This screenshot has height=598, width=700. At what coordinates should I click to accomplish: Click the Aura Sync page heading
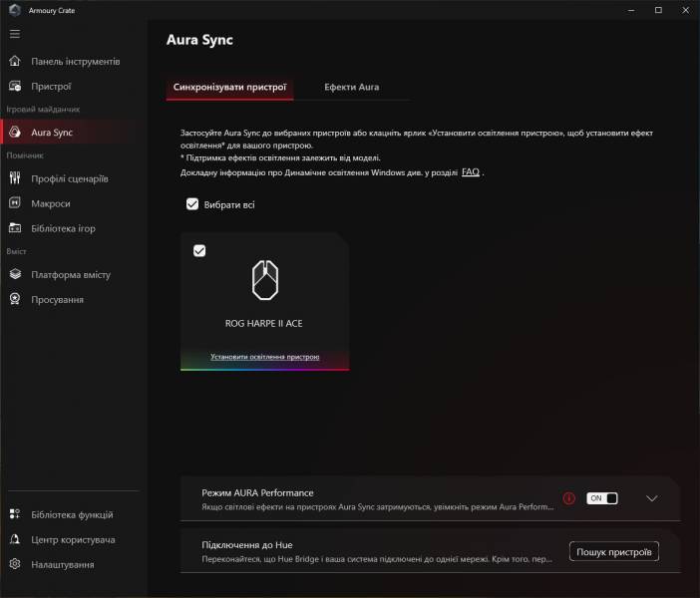point(200,40)
